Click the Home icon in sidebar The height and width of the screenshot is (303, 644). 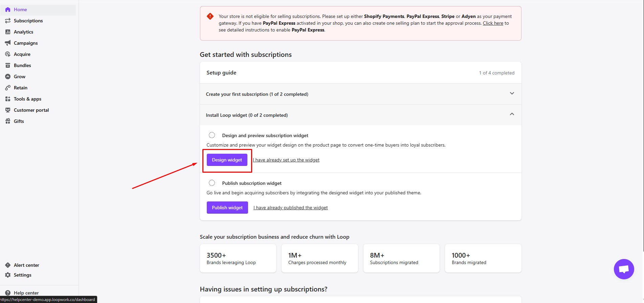click(x=8, y=9)
